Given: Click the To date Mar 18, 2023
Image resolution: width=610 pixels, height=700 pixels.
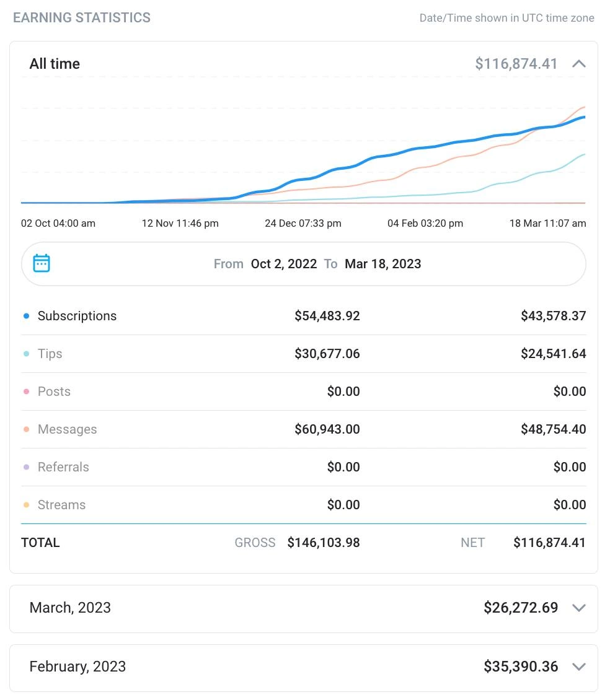Looking at the screenshot, I should click(382, 264).
